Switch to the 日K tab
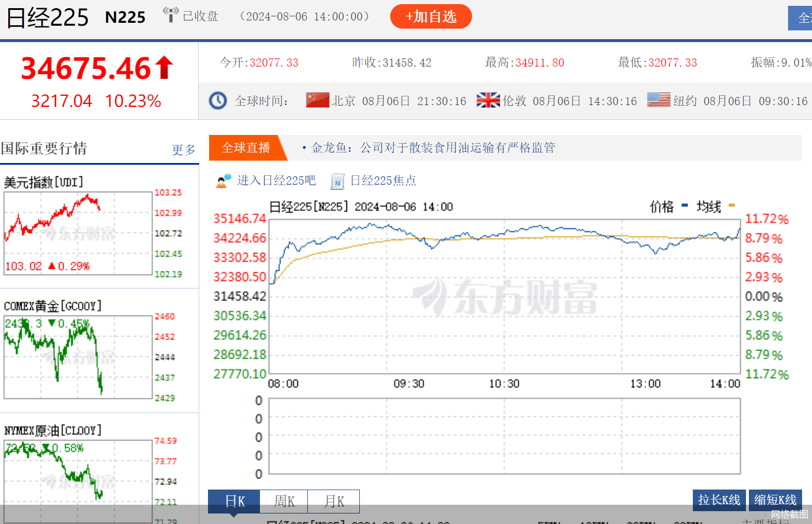Viewport: 812px width, 524px height. pyautogui.click(x=234, y=501)
